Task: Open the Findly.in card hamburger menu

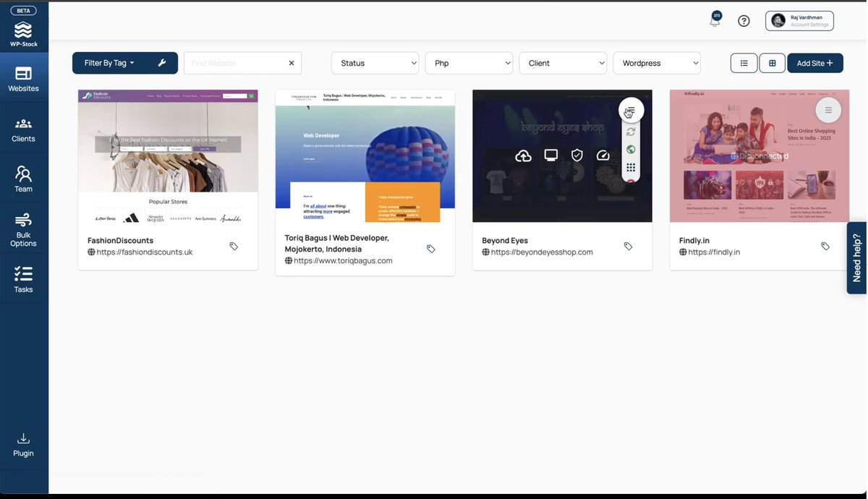Action: point(828,111)
